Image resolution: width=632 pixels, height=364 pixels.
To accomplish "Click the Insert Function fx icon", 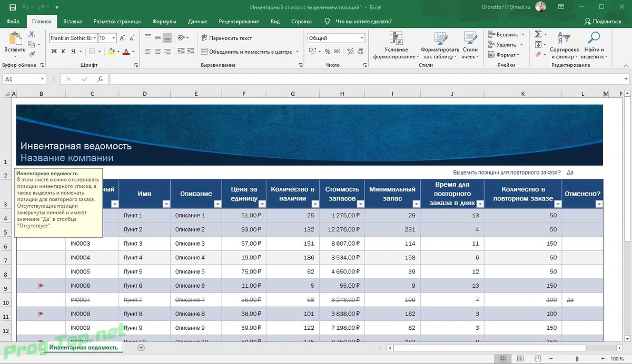I will 100,79.
